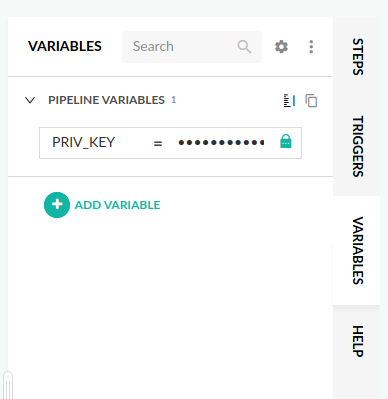Switch to the Triggers tab
Viewport: 388px width, 399px height.
point(358,146)
